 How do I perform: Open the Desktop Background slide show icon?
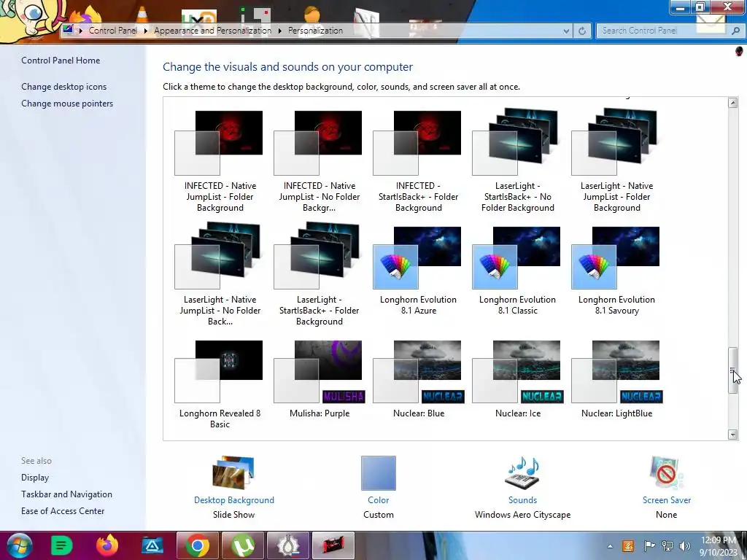[233, 472]
